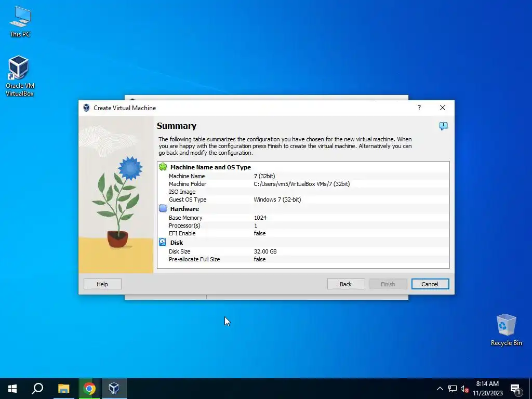Open taskbar search magnifier
The width and height of the screenshot is (532, 399).
[37, 389]
